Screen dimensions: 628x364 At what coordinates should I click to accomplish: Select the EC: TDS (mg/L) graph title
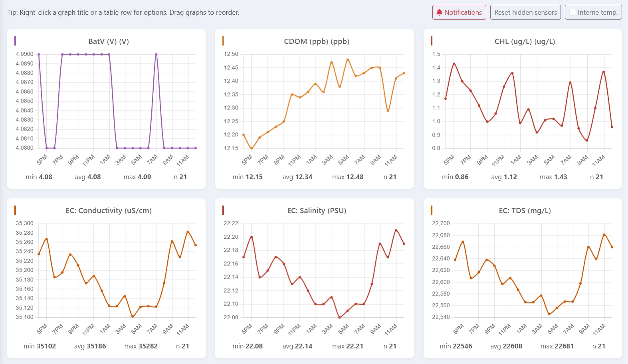(525, 211)
